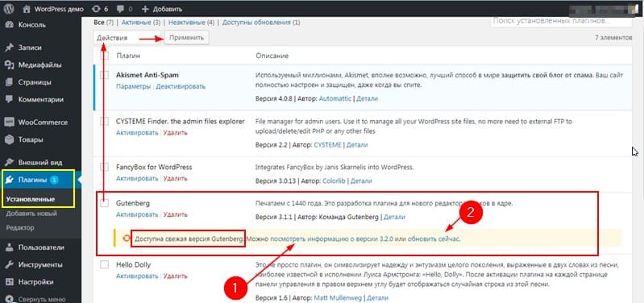
Task: Click the WooCommerce logo icon
Action: click(9, 122)
